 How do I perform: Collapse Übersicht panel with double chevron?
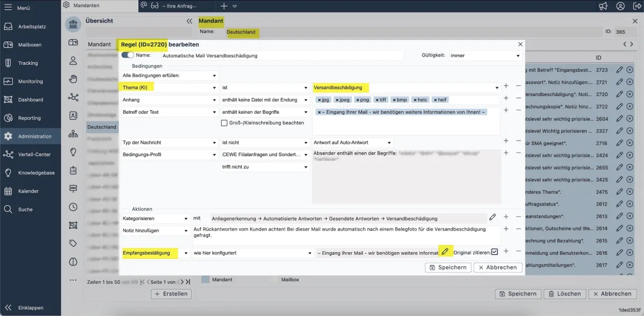[189, 21]
